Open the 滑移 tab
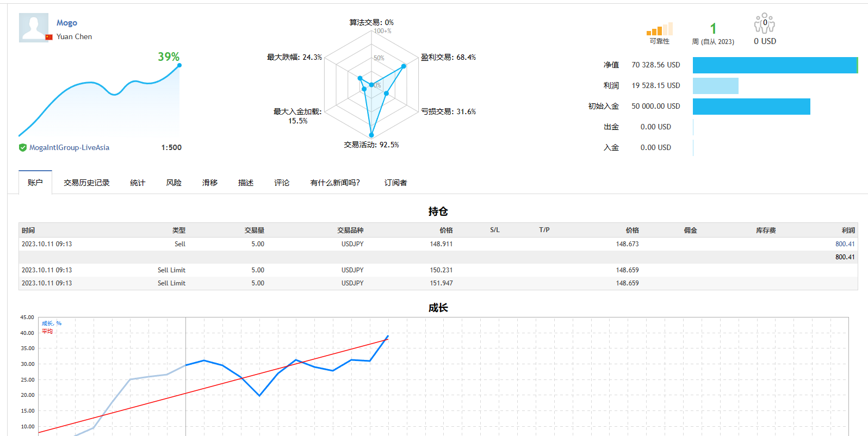 tap(210, 183)
